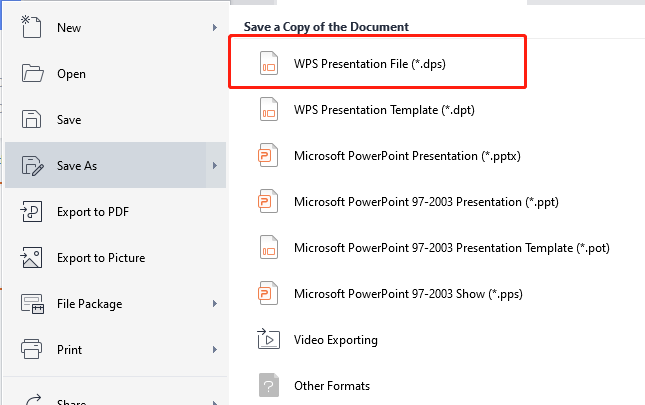Image resolution: width=645 pixels, height=405 pixels.
Task: Choose Microsoft PowerPoint 97-2003 Show (*.pps)
Action: click(408, 294)
